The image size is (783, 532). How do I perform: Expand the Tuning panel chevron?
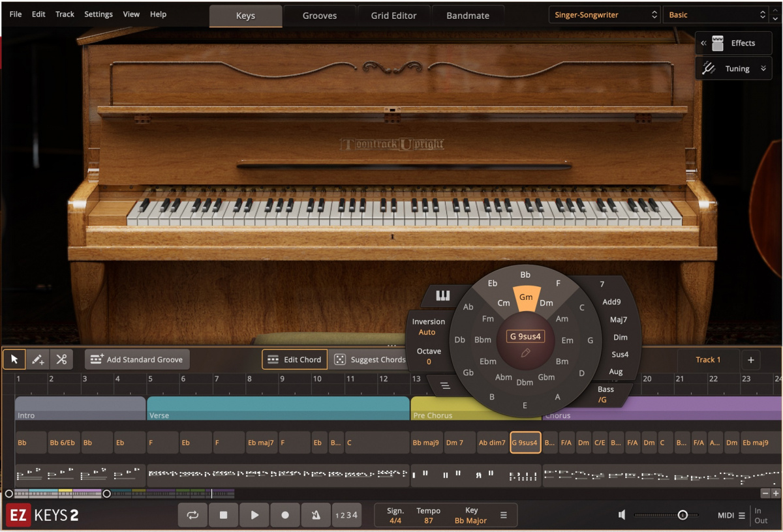pos(762,68)
